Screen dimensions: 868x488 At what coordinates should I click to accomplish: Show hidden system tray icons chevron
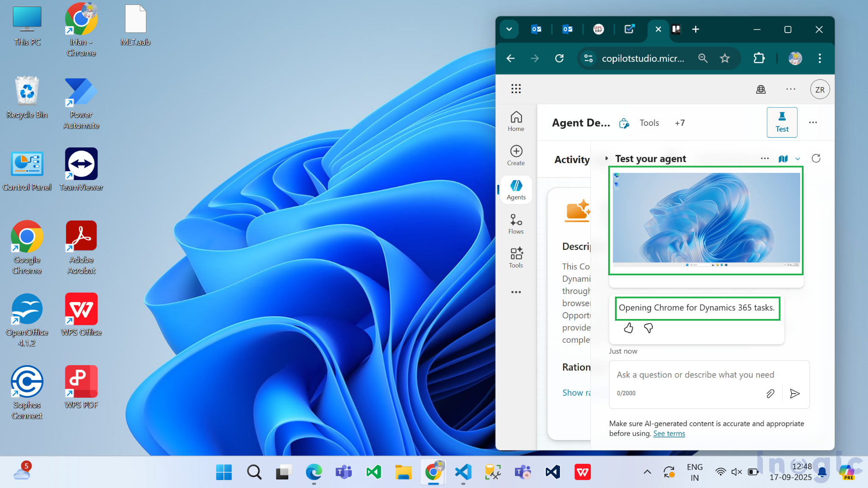click(x=647, y=471)
